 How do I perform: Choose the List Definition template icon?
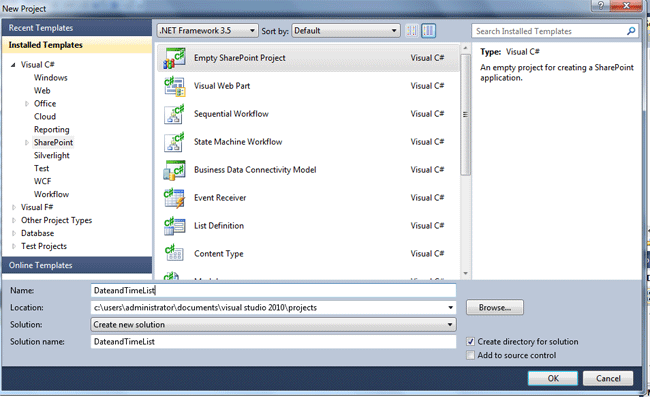[174, 226]
